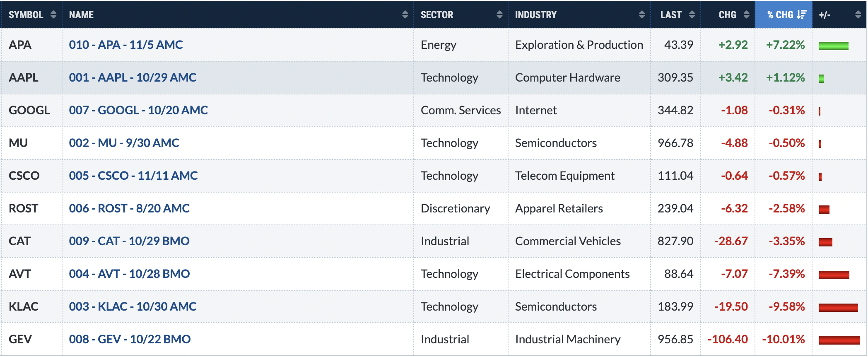
Task: Click the CHG column sort arrows
Action: 746,15
